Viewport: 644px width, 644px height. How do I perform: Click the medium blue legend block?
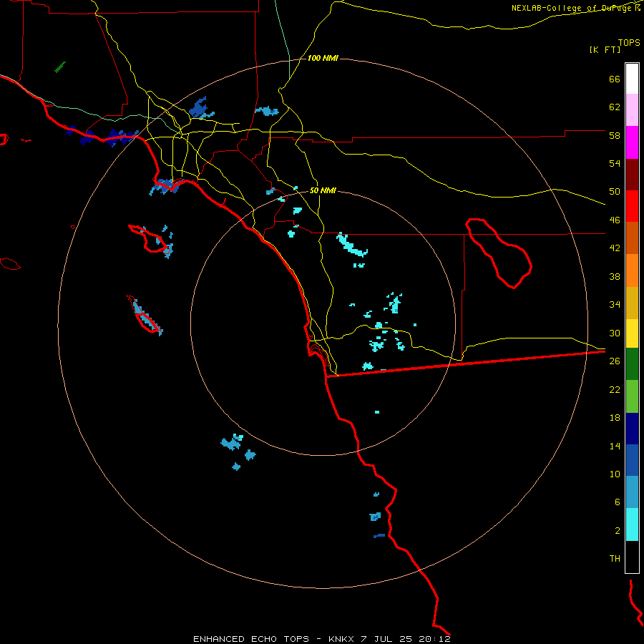coord(632,460)
